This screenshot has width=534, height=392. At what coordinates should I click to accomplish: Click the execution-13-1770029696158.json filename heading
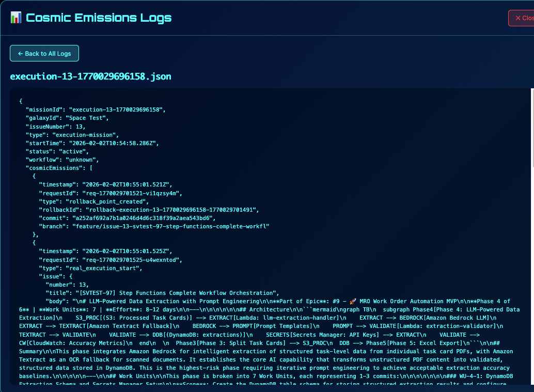coord(90,76)
